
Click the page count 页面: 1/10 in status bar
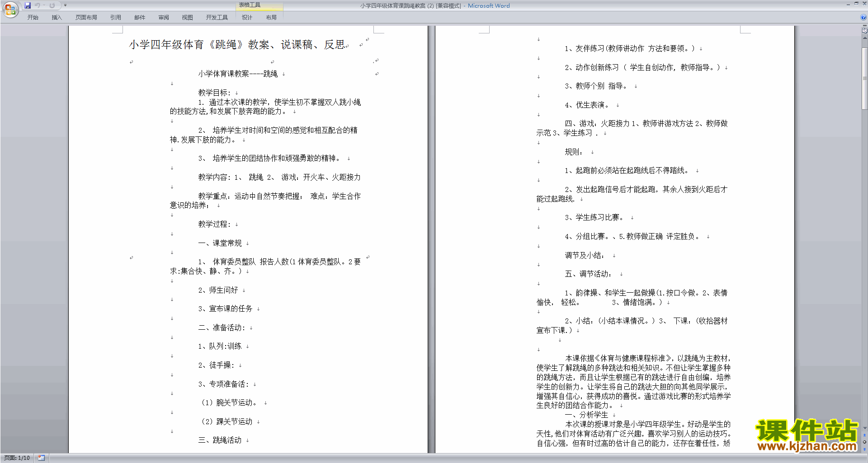(x=17, y=458)
